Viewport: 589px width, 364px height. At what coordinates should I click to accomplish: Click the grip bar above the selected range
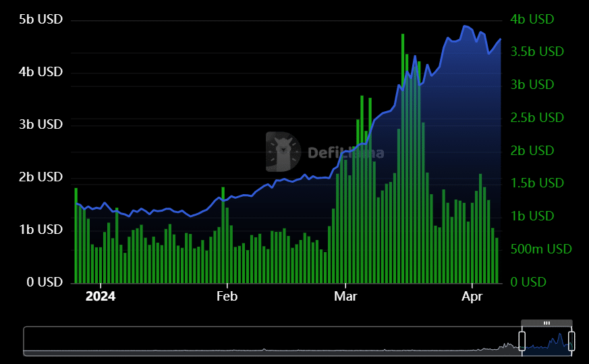[x=546, y=323]
